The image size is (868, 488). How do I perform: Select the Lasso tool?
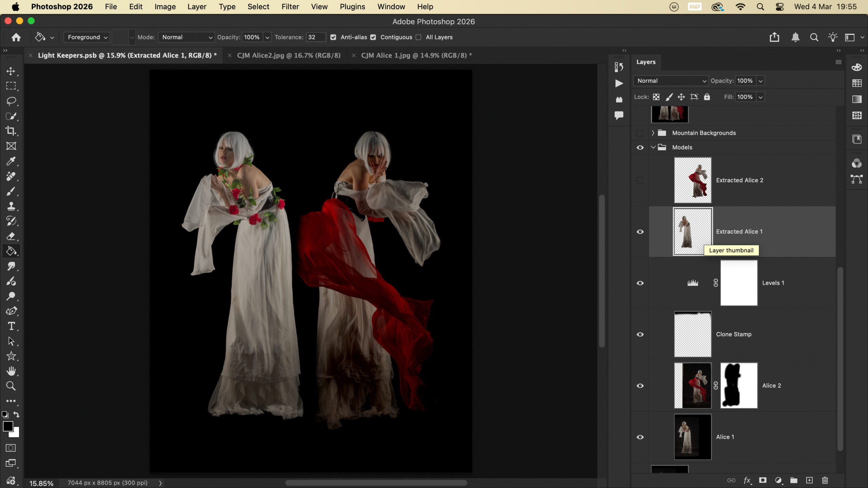(x=11, y=101)
